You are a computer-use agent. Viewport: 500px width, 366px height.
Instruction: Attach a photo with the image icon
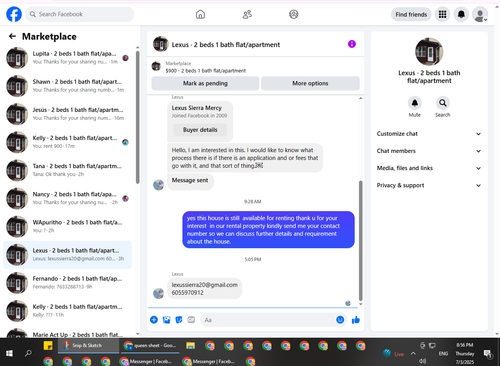166,320
